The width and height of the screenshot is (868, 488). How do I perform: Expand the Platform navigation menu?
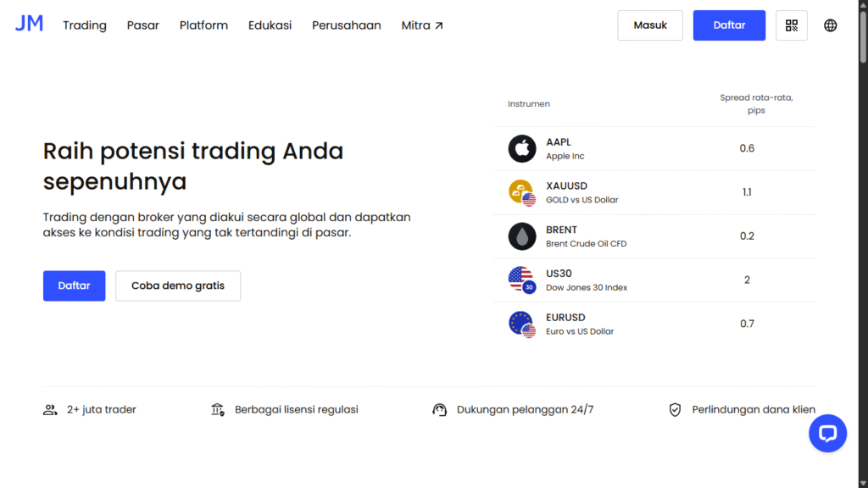coord(203,25)
